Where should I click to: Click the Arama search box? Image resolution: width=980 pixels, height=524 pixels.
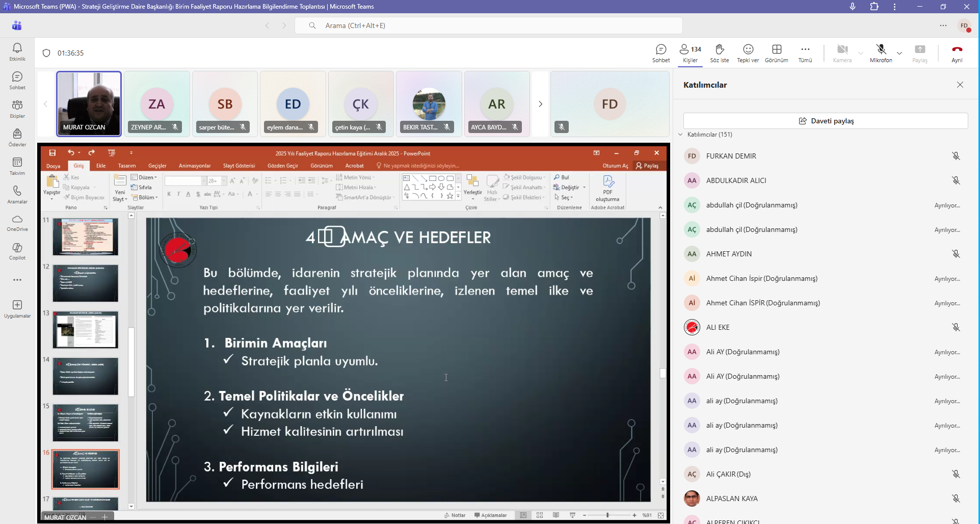[489, 25]
